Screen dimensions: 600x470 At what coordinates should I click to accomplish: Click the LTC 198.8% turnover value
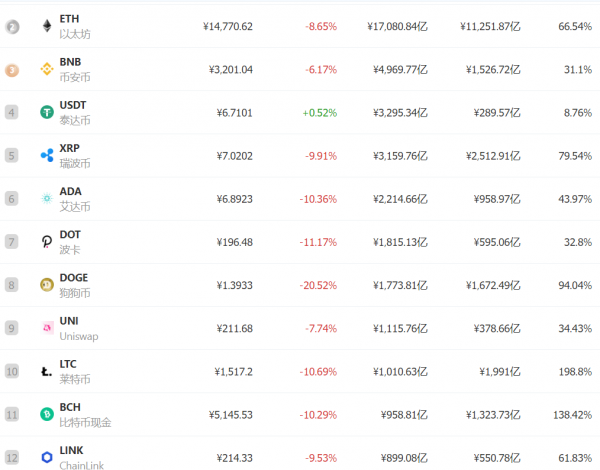coord(576,371)
